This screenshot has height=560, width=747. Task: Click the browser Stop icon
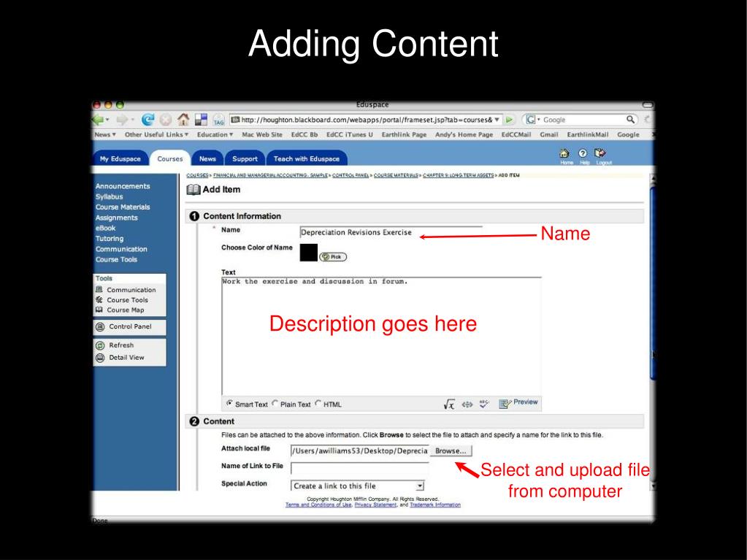point(165,120)
